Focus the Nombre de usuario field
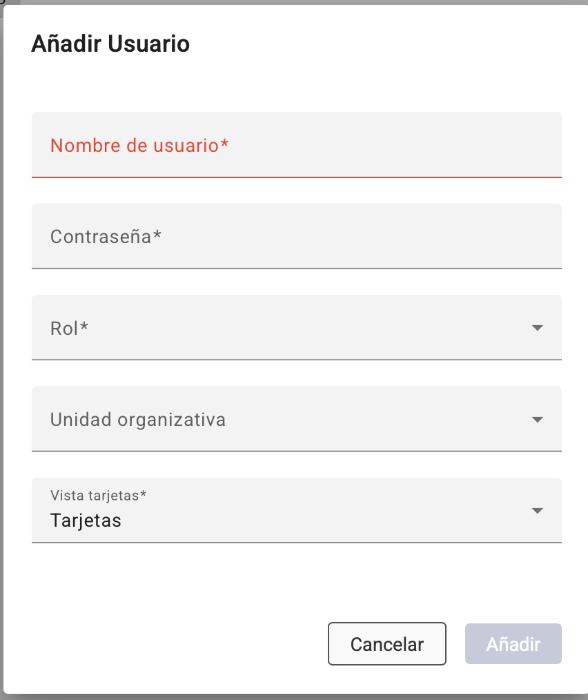This screenshot has height=700, width=588. (x=297, y=146)
